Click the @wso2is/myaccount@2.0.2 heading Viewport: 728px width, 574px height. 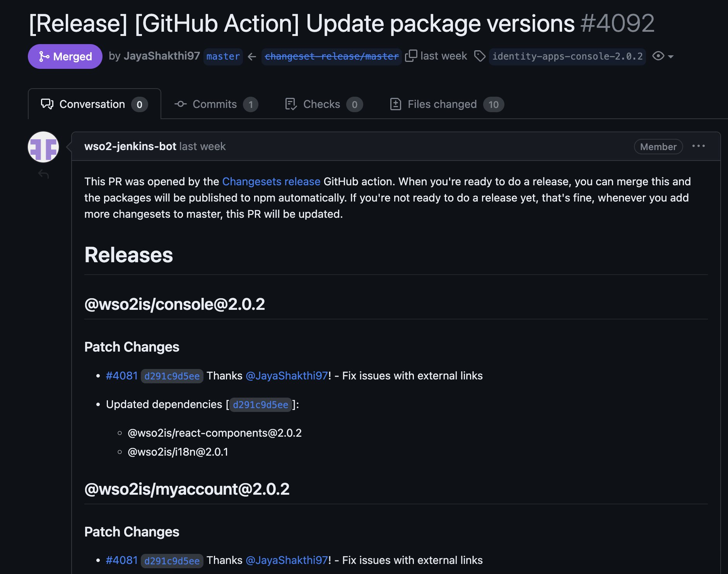pos(187,489)
